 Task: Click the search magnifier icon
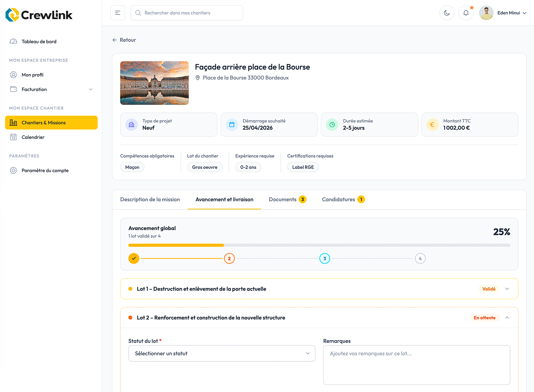click(138, 13)
